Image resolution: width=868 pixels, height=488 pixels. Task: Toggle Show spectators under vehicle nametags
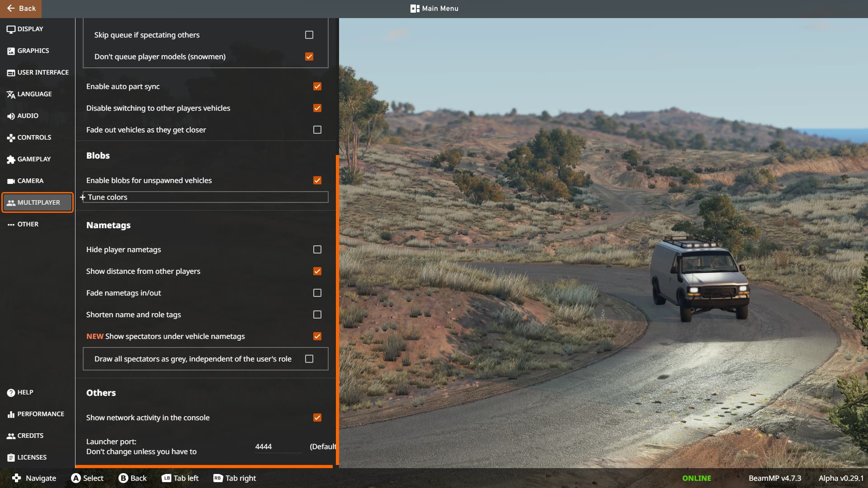(x=317, y=336)
